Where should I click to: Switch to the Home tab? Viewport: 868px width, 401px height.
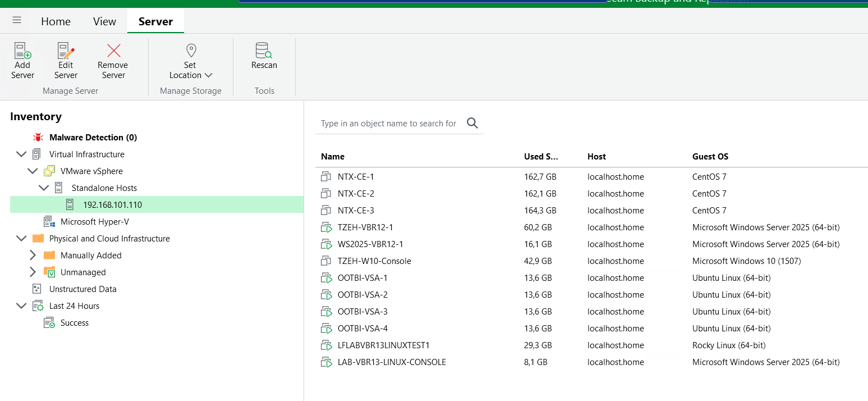tap(56, 21)
